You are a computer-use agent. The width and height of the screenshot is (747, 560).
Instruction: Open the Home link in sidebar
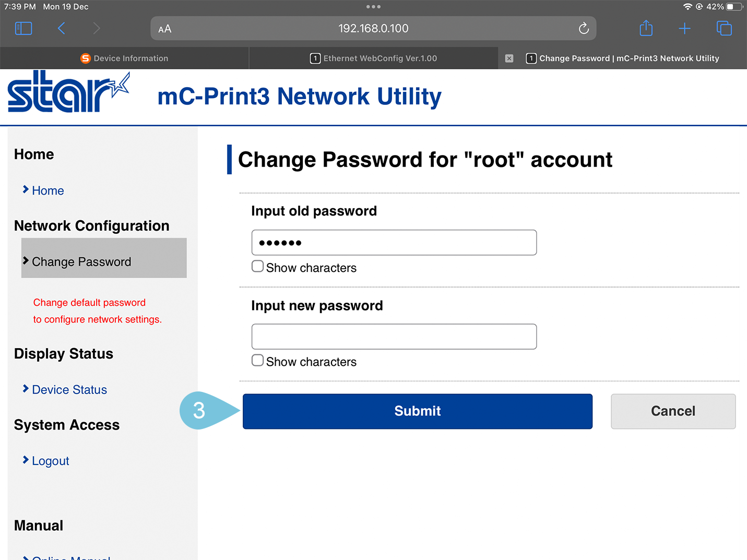point(48,190)
